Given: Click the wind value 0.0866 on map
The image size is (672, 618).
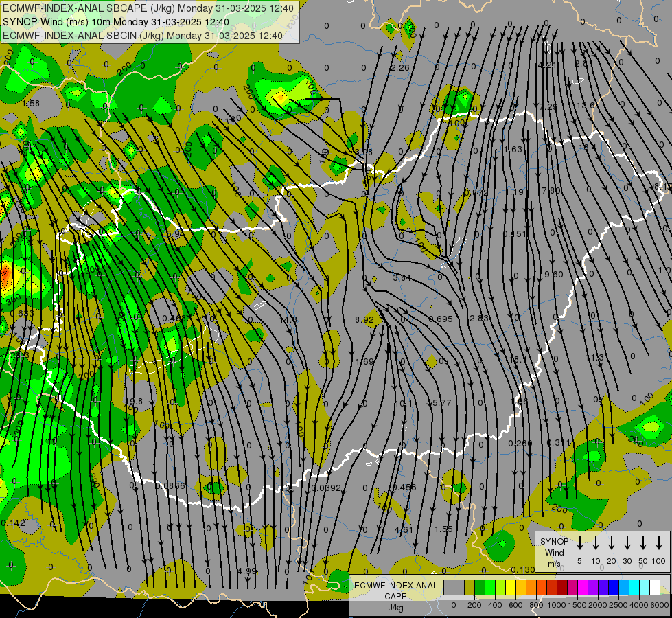Looking at the screenshot, I should tap(170, 486).
